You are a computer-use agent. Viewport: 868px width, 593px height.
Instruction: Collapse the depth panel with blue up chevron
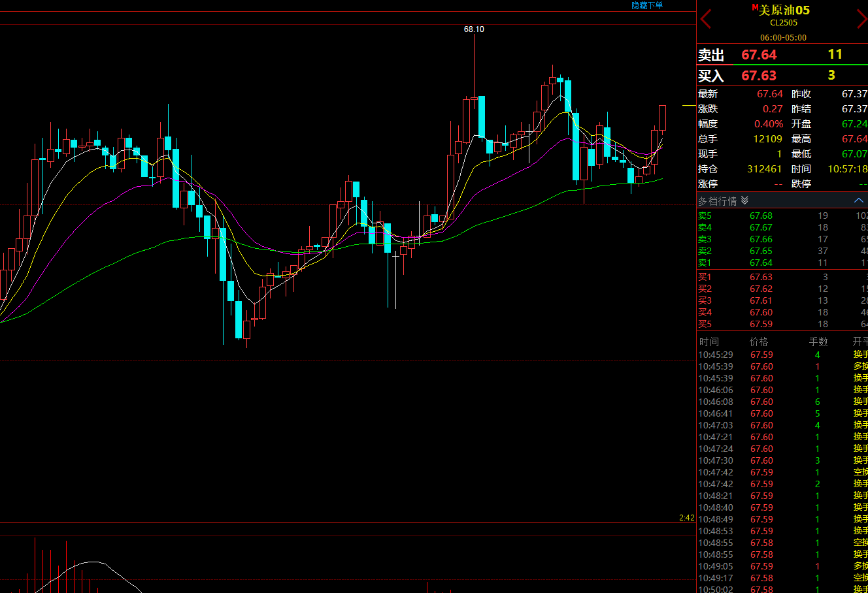click(x=859, y=200)
